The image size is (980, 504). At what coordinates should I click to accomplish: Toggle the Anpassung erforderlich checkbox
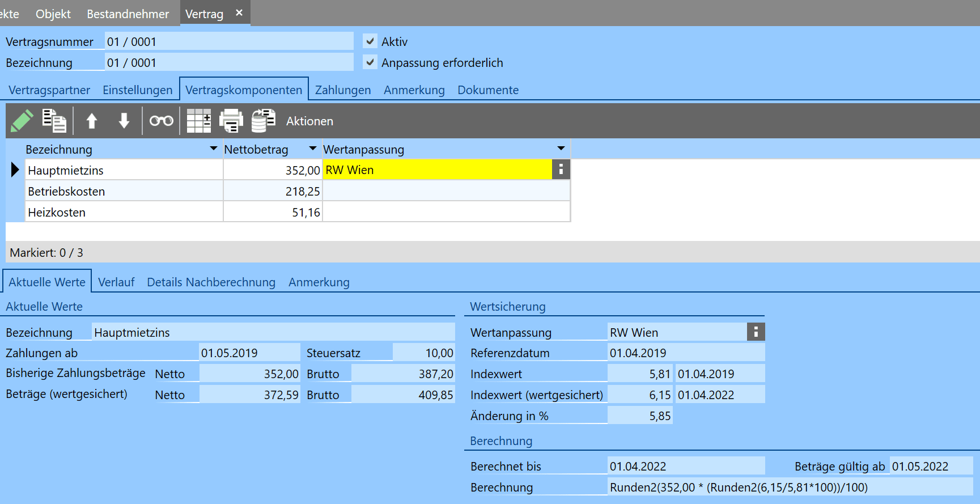tap(370, 62)
